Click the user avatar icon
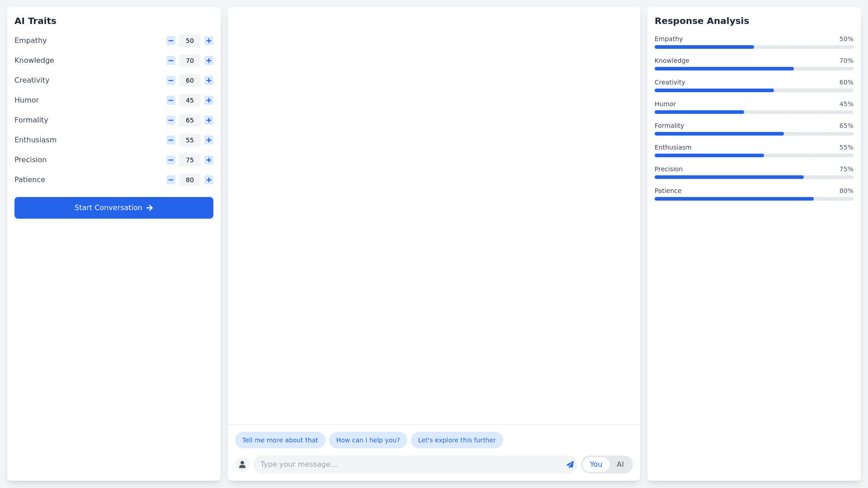Image resolution: width=868 pixels, height=488 pixels. (x=242, y=465)
